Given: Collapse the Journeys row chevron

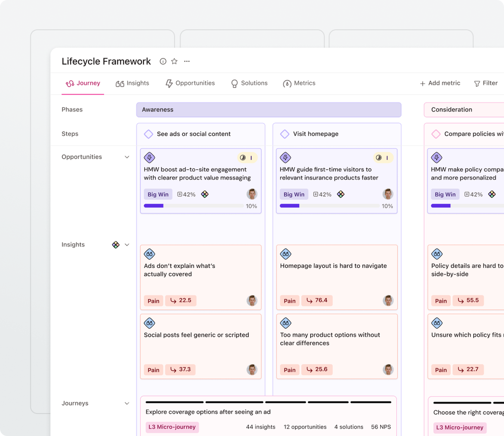Looking at the screenshot, I should click(127, 403).
